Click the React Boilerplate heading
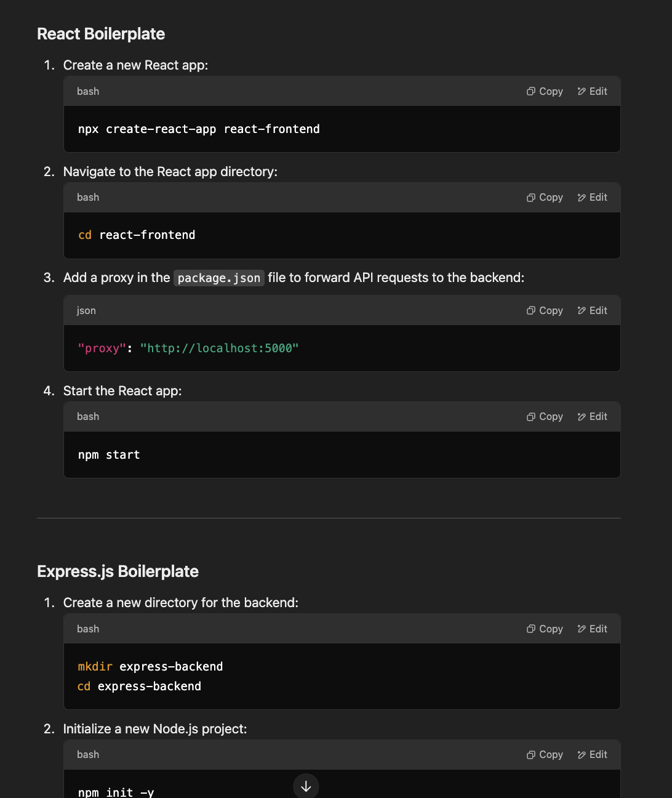The image size is (672, 798). [101, 34]
